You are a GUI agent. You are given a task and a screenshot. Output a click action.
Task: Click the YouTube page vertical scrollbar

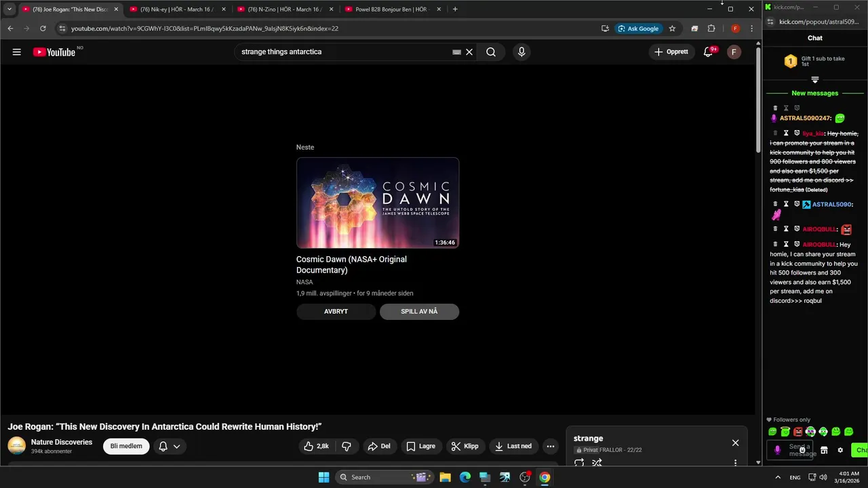pyautogui.click(x=758, y=102)
